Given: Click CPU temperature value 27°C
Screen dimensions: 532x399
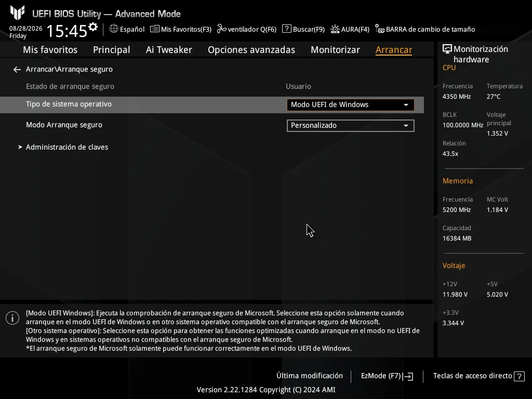Looking at the screenshot, I should coord(494,96).
